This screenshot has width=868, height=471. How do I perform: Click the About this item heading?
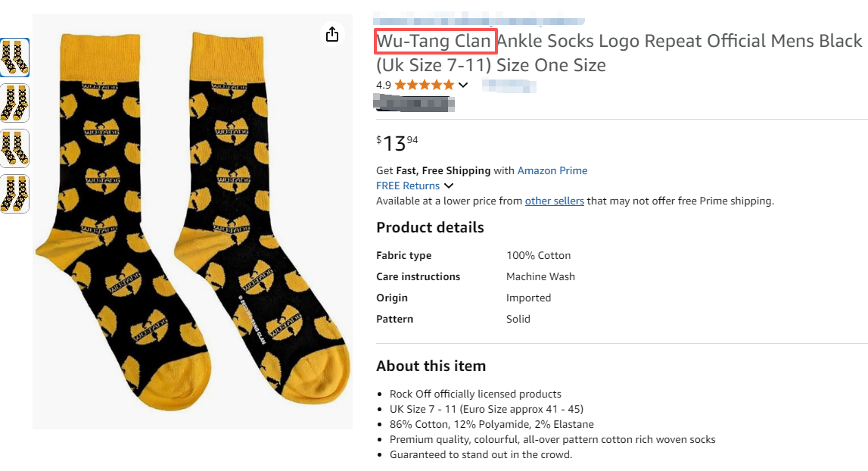pos(431,366)
